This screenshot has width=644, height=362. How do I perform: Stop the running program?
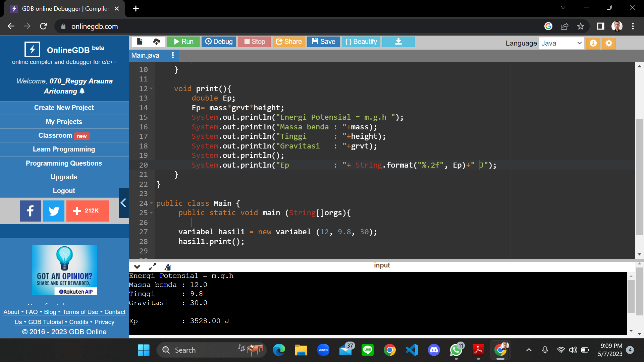point(254,42)
